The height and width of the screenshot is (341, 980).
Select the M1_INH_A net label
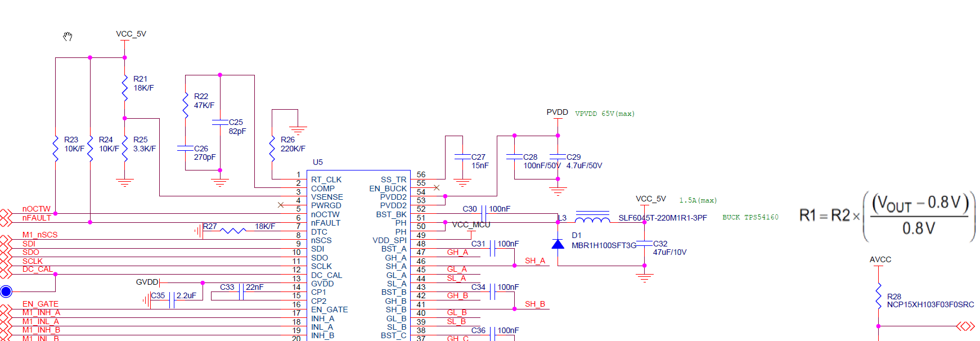click(x=41, y=312)
